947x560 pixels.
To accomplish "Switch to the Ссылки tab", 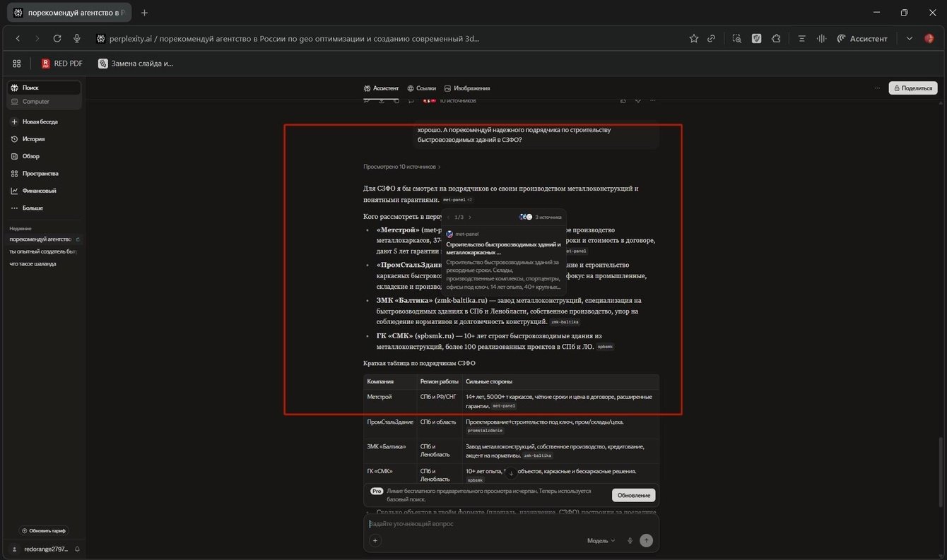I will click(421, 88).
